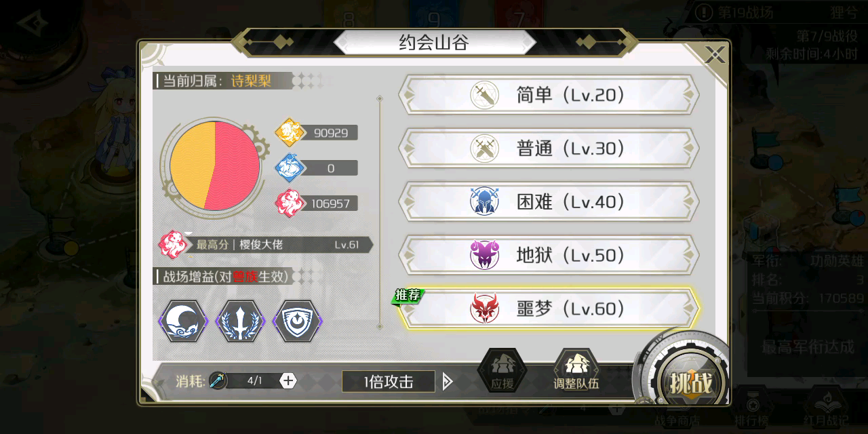868x434 pixels.
Task: Select 简单 (Lv.20) difficulty
Action: 549,94
